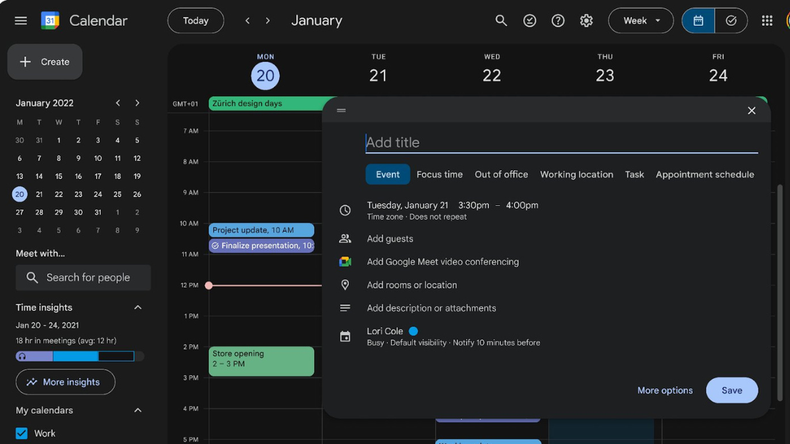Screen dimensions: 790x444
Task: Click the search icon in Search for people
Action: (32, 278)
